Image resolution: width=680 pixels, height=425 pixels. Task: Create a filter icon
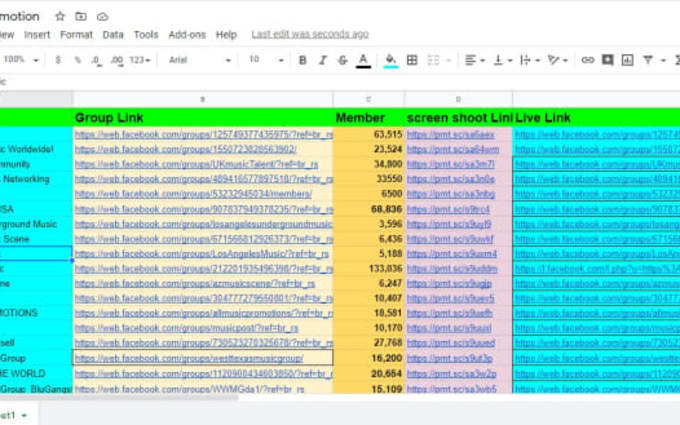pyautogui.click(x=648, y=60)
